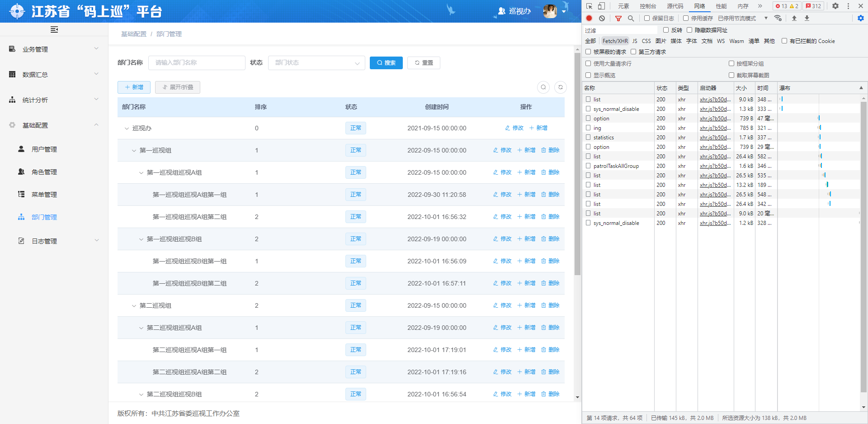
Task: Click the 展开/折叠 button
Action: pos(178,87)
